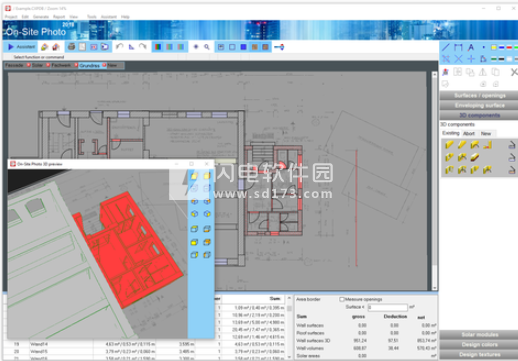518x361 pixels.
Task: Expand the Surfaces / openings panel
Action: tap(479, 96)
